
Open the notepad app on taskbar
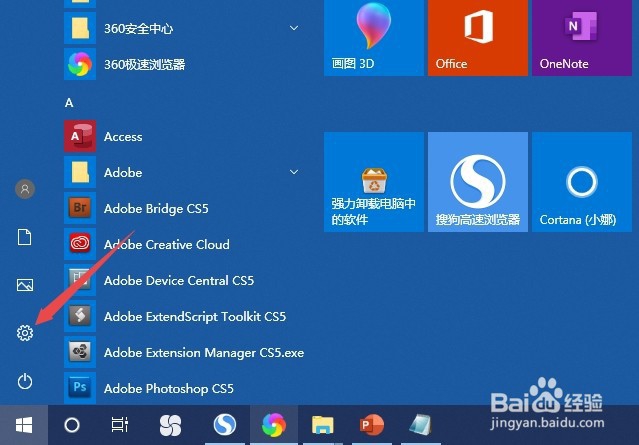tap(420, 425)
